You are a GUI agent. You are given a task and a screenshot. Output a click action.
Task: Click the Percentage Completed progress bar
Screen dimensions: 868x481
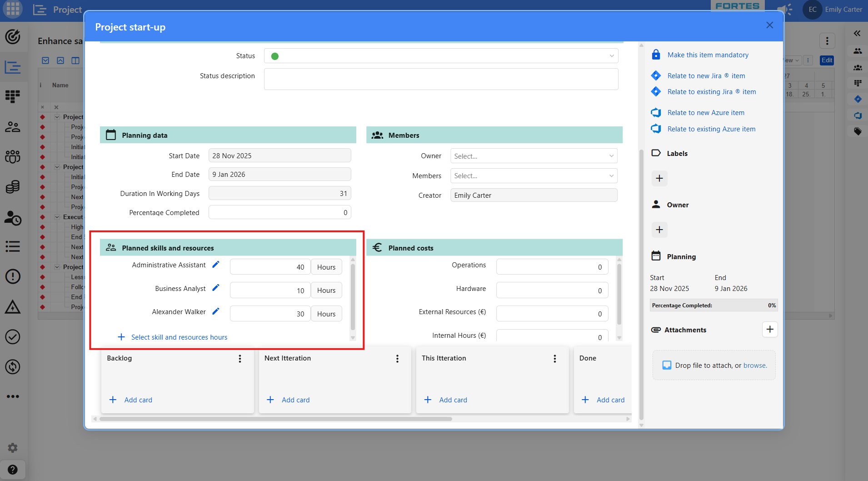[x=713, y=305]
